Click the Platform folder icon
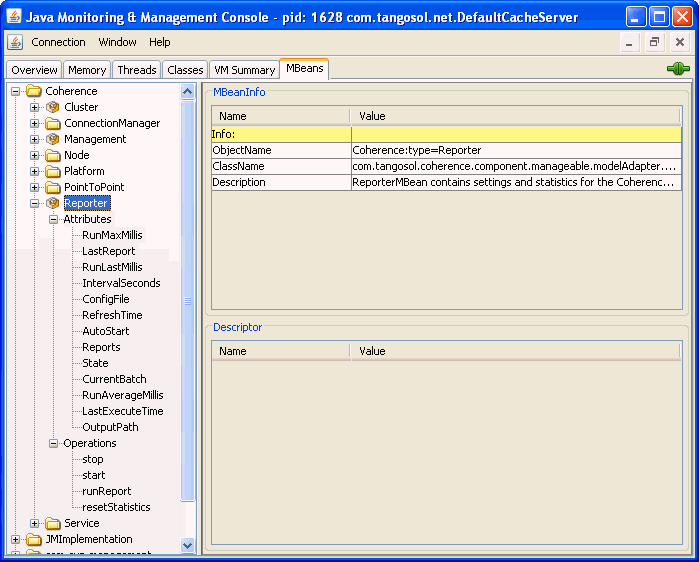Image resolution: width=699 pixels, height=562 pixels. click(53, 171)
